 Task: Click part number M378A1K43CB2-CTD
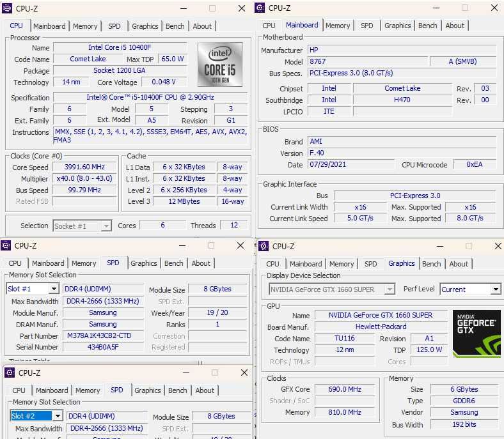[x=103, y=335]
